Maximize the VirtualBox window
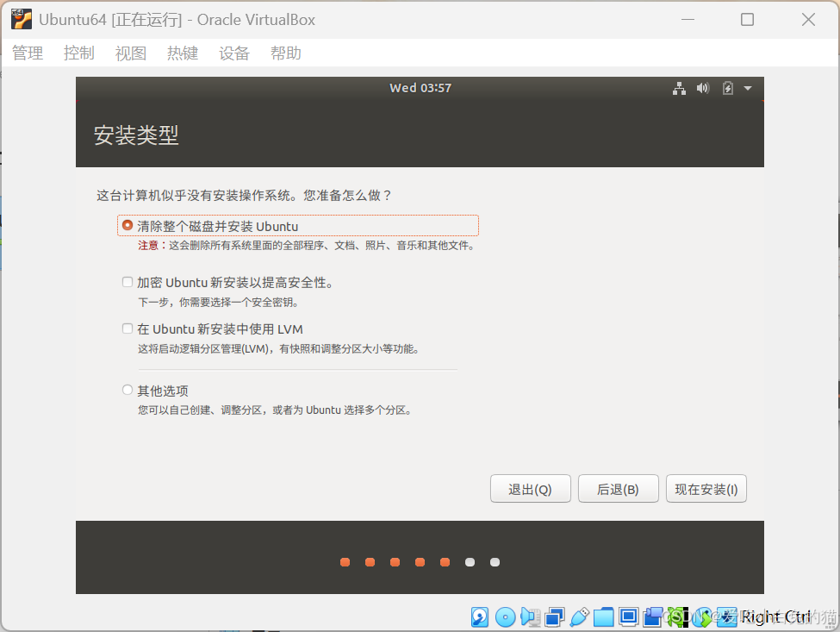This screenshot has height=632, width=840. 747,20
